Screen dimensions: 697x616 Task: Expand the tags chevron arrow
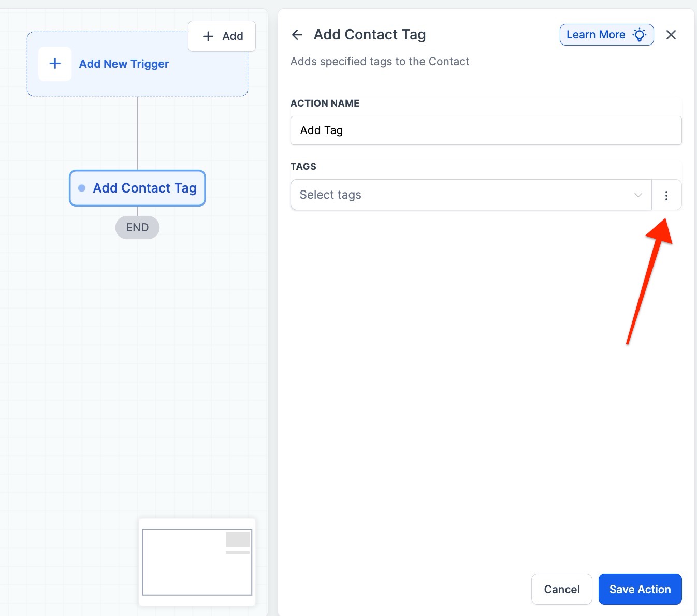pyautogui.click(x=638, y=195)
